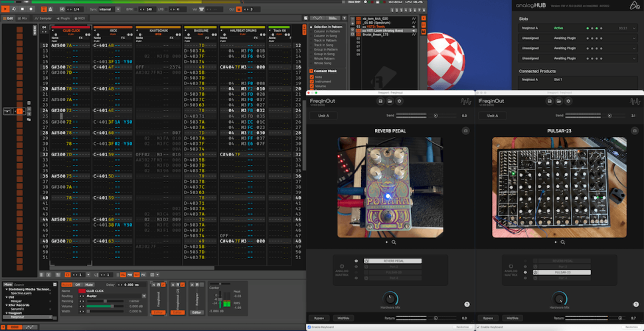Open help in left FreqInOut window
Viewport: 644px width, 331px height.
(467, 304)
